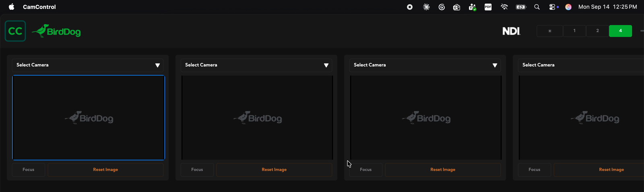Viewport: 644px width, 192px height.
Task: Click the CC CamControl logo icon
Action: pyautogui.click(x=15, y=31)
